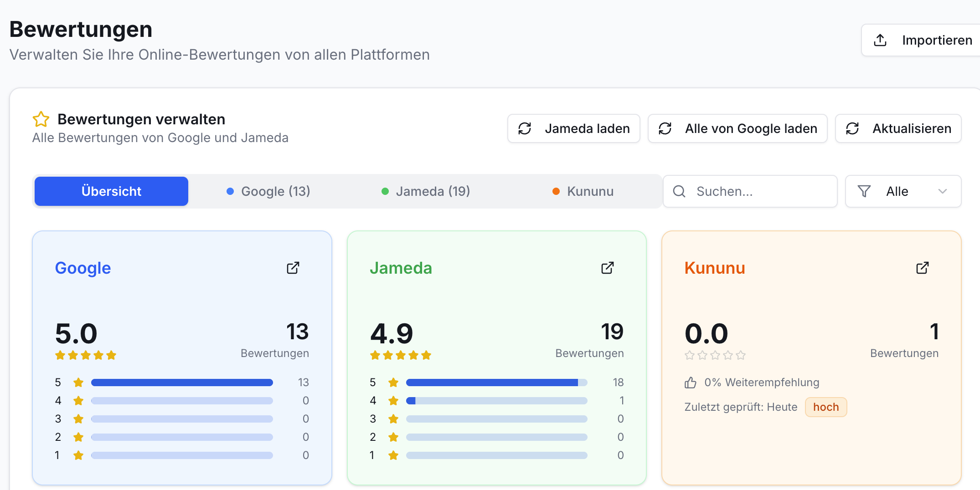Open Google reviews external link icon
This screenshot has width=980, height=490.
coord(293,268)
